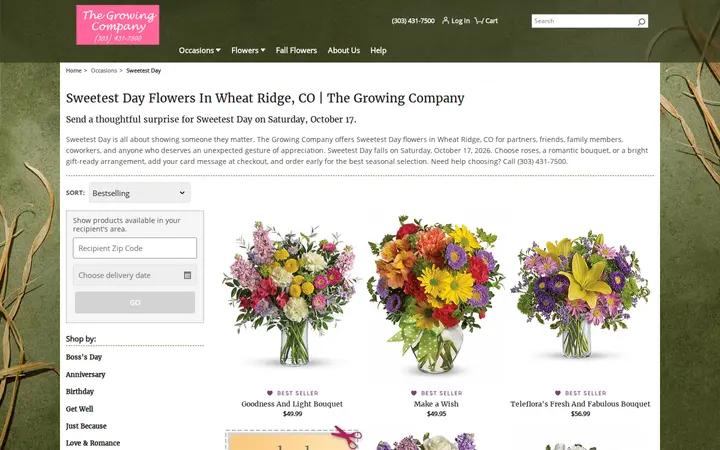720x450 pixels.
Task: Click Goodness And Light Bouquet title
Action: (x=292, y=404)
